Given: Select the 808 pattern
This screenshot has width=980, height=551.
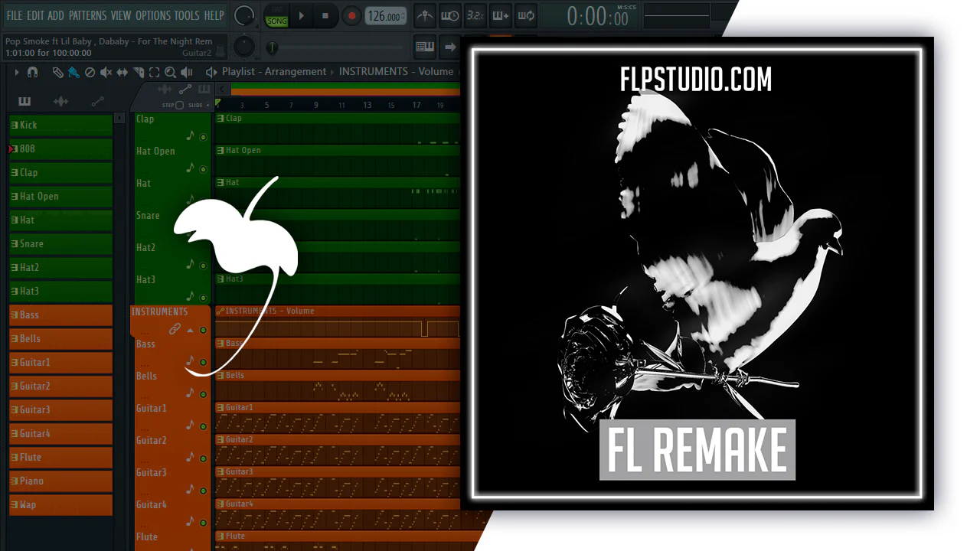Looking at the screenshot, I should point(60,148).
